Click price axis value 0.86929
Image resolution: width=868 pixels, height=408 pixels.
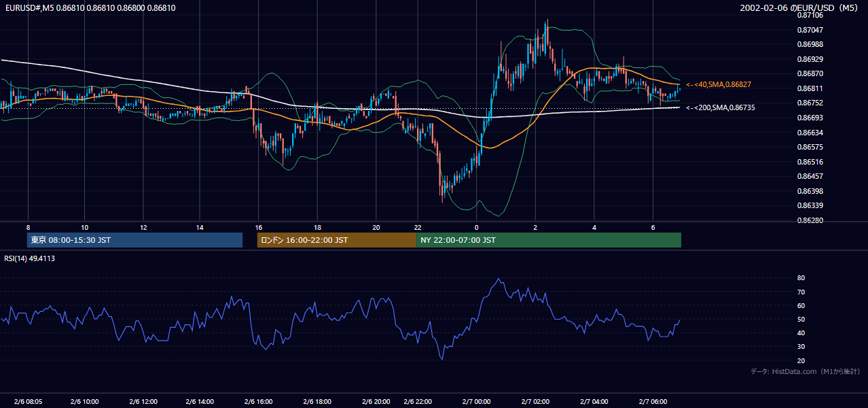click(x=810, y=59)
